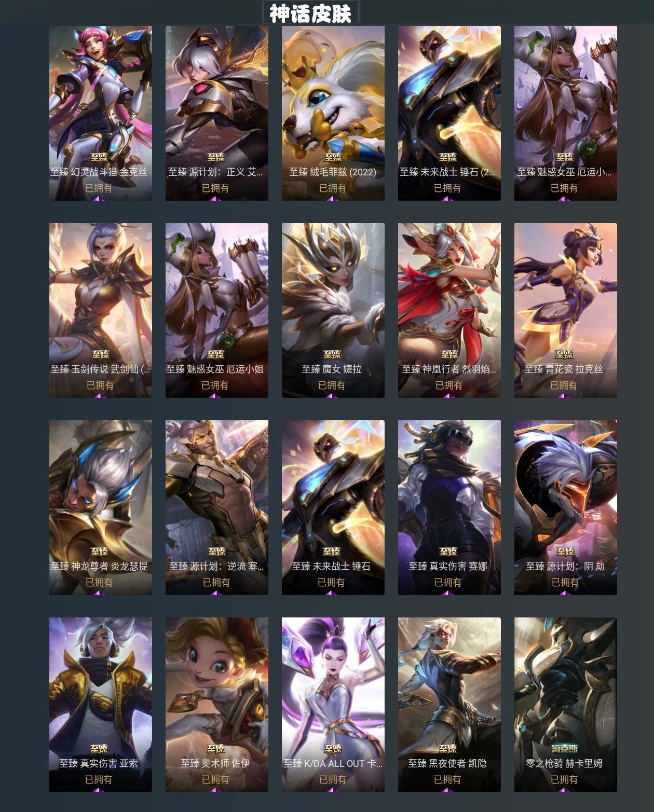Click purple gem icon beneath 真实伤害 赛娜
This screenshot has width=654, height=812.
pos(447,592)
